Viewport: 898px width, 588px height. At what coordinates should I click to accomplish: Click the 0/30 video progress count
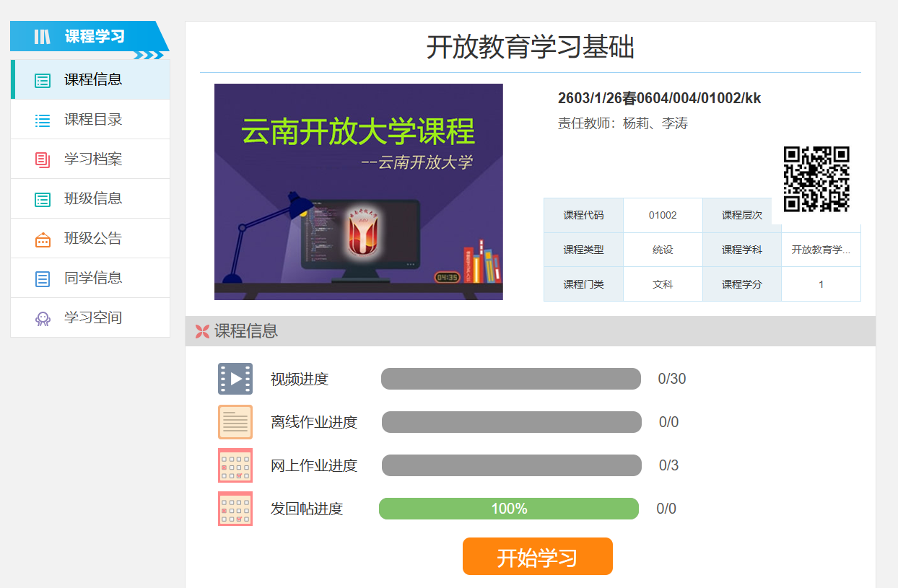tap(672, 379)
